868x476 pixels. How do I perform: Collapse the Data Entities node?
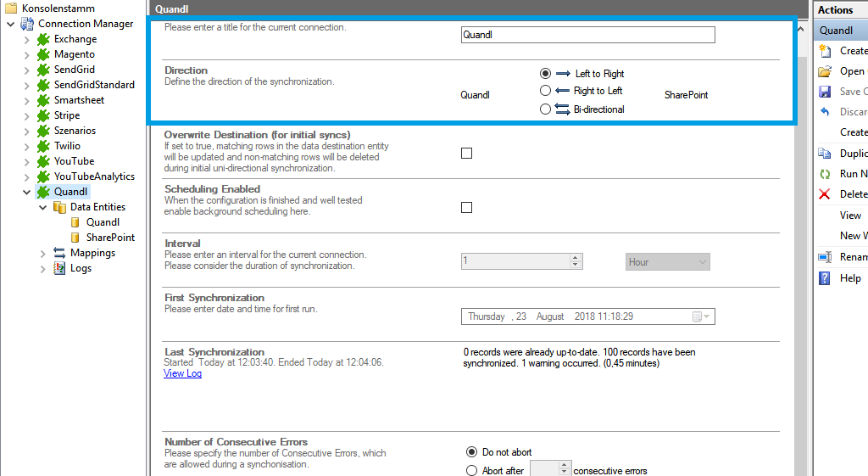(43, 207)
